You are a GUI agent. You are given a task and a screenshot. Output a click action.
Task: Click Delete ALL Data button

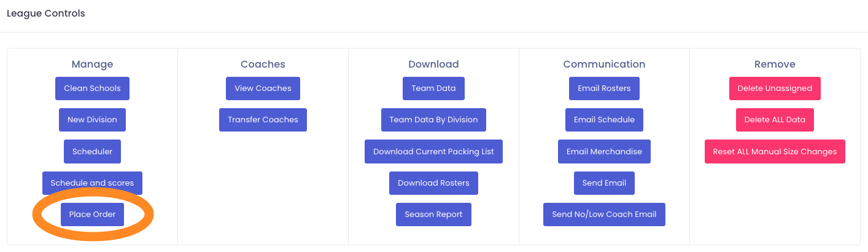pyautogui.click(x=775, y=119)
